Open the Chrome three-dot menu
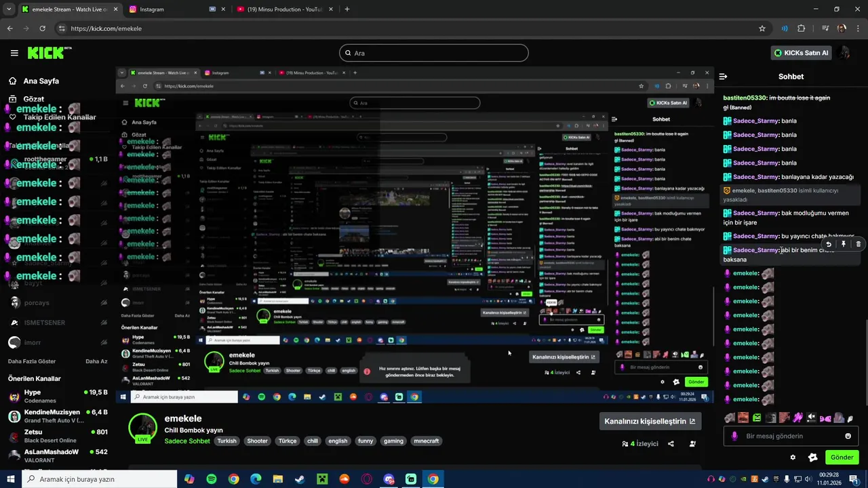868x488 pixels. [x=858, y=28]
